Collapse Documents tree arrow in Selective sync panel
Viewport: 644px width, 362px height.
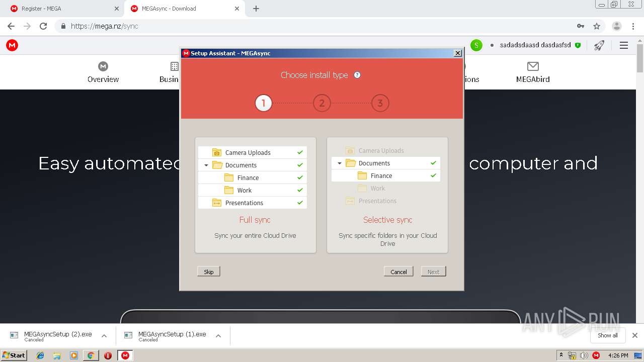[x=340, y=163]
